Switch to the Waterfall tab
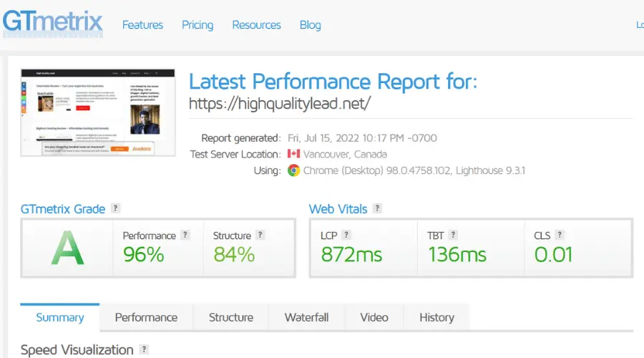Image resolution: width=644 pixels, height=358 pixels. [x=306, y=317]
